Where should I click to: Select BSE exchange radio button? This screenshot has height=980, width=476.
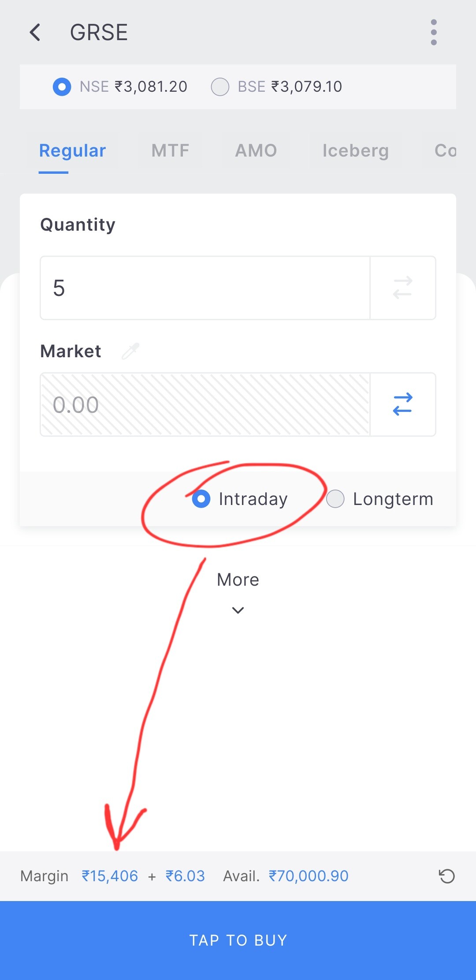[x=220, y=87]
